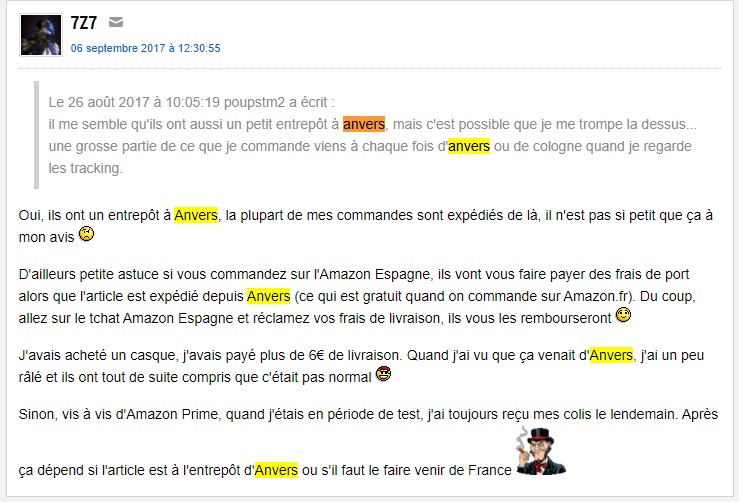Click the envelope message icon next to 7Z7

pos(115,22)
